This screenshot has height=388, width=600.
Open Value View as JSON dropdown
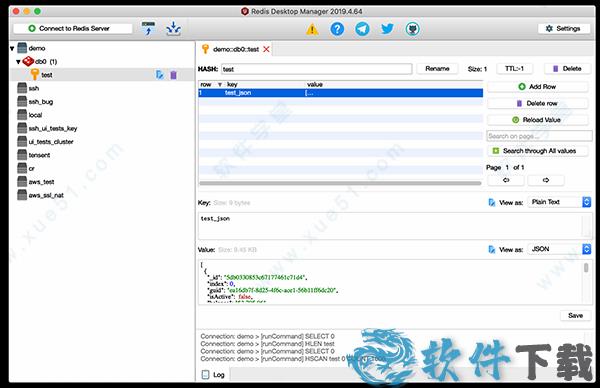[x=559, y=249]
